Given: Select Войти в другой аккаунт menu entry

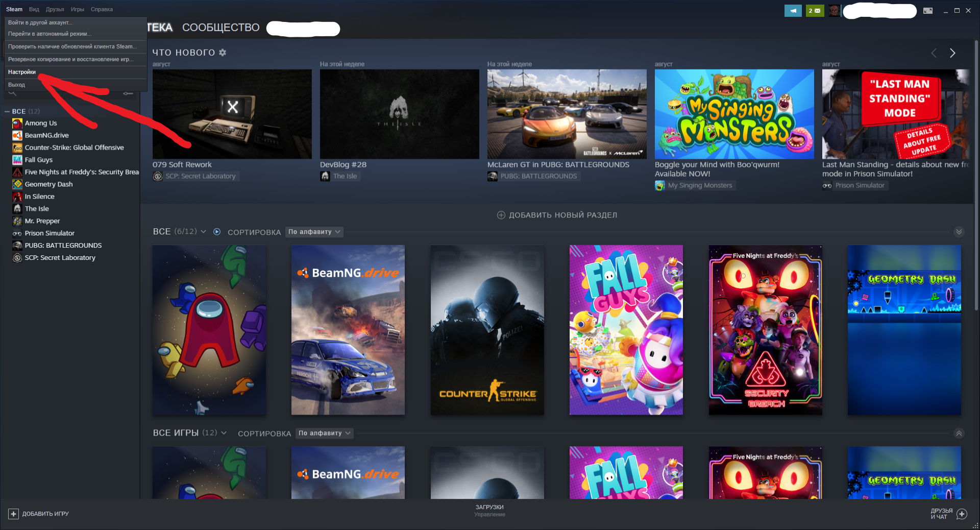Looking at the screenshot, I should point(76,22).
